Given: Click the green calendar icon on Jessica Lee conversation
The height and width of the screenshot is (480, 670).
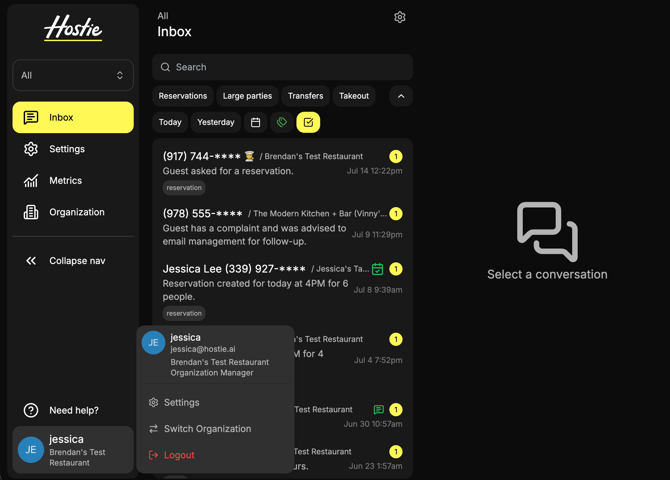Looking at the screenshot, I should 377,269.
